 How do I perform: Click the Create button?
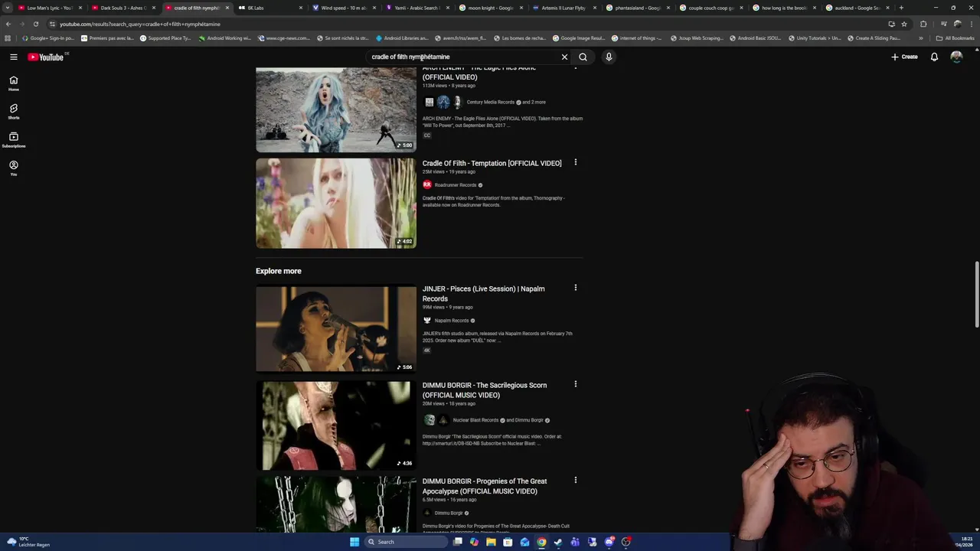[904, 57]
